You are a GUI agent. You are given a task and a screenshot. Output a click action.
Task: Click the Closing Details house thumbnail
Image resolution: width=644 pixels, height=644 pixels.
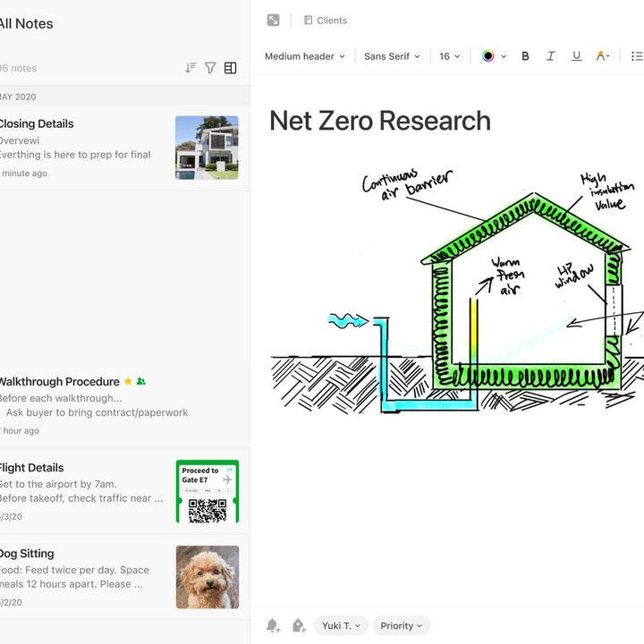coord(207,148)
